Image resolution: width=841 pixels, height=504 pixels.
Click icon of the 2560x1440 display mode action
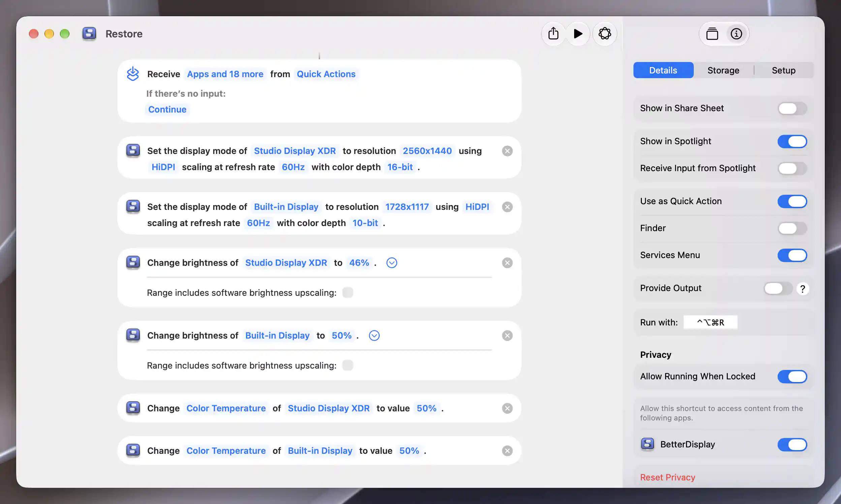click(x=133, y=151)
